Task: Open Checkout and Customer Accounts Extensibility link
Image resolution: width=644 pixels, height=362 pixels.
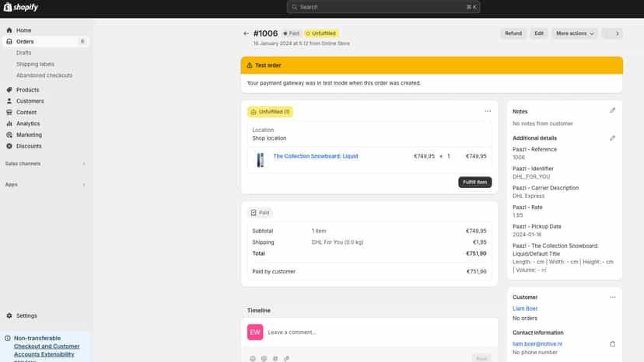Action: click(x=47, y=352)
